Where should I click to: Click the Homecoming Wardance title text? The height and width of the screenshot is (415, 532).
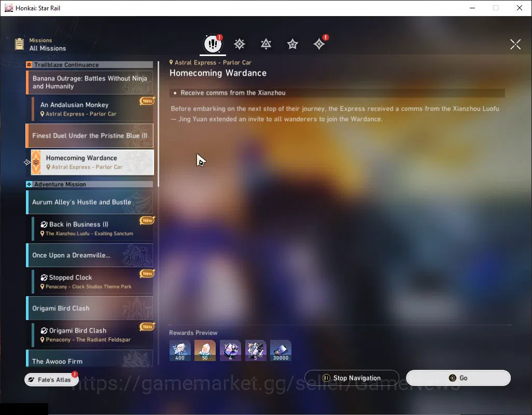[218, 73]
